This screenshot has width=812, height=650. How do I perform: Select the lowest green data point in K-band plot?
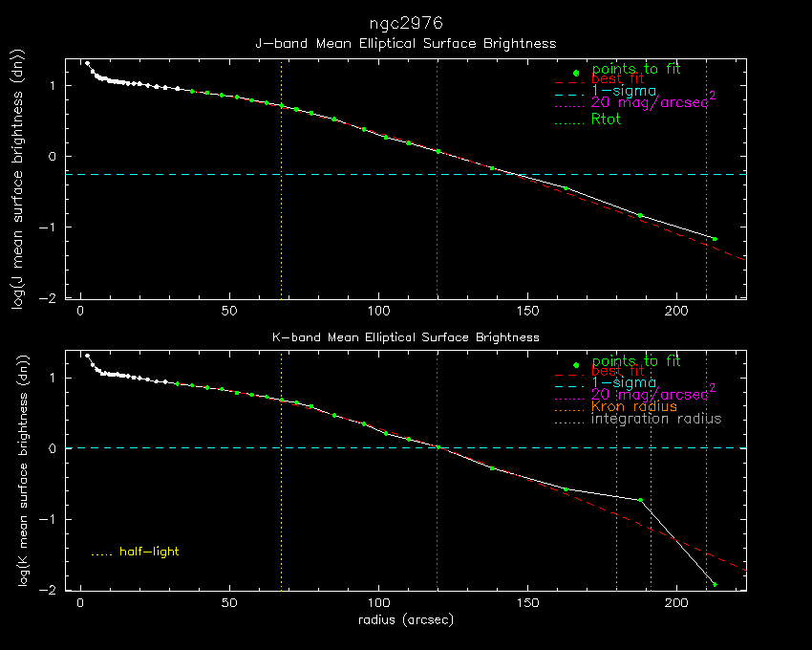[714, 584]
